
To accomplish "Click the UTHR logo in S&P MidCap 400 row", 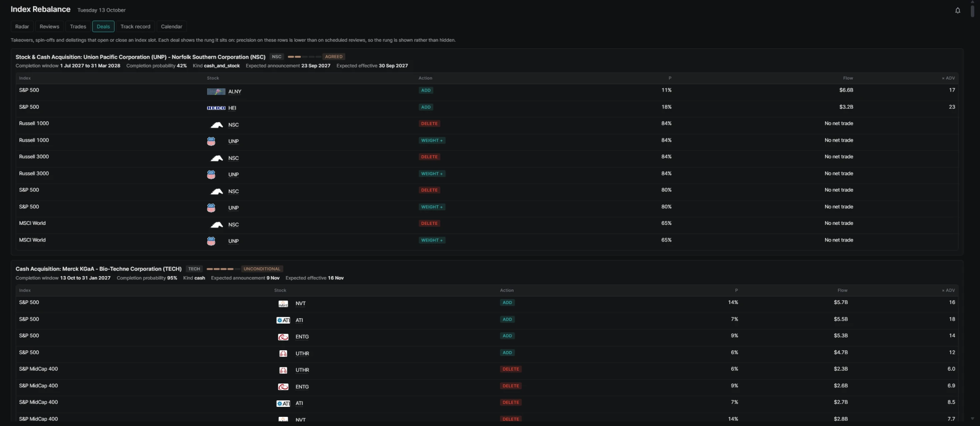I will [283, 370].
